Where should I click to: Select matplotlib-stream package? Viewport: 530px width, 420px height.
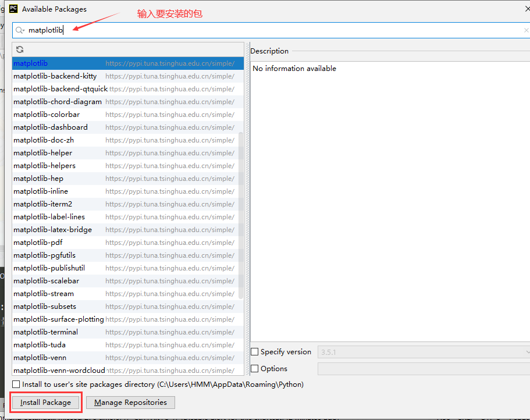(128, 294)
